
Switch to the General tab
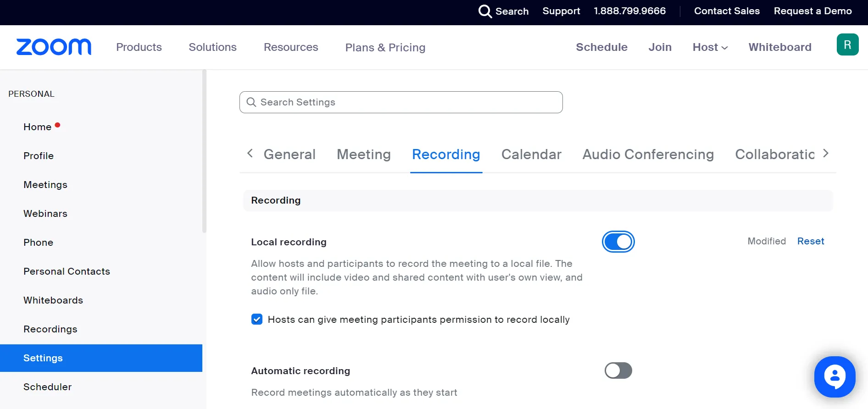pos(289,154)
